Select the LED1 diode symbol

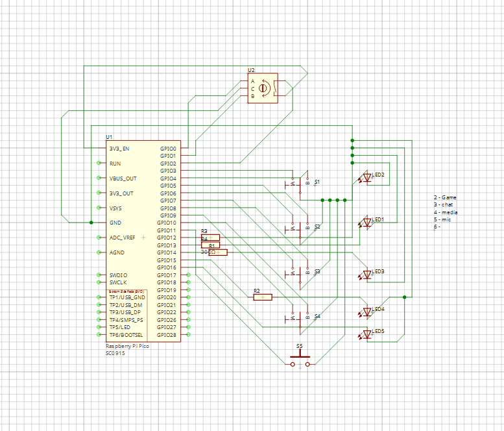(367, 223)
